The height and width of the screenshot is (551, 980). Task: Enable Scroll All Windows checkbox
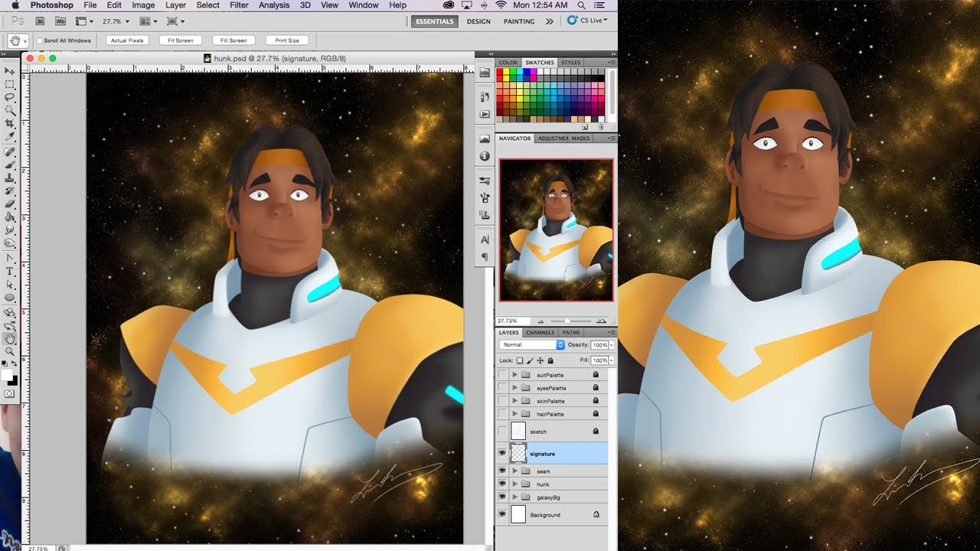coord(40,41)
